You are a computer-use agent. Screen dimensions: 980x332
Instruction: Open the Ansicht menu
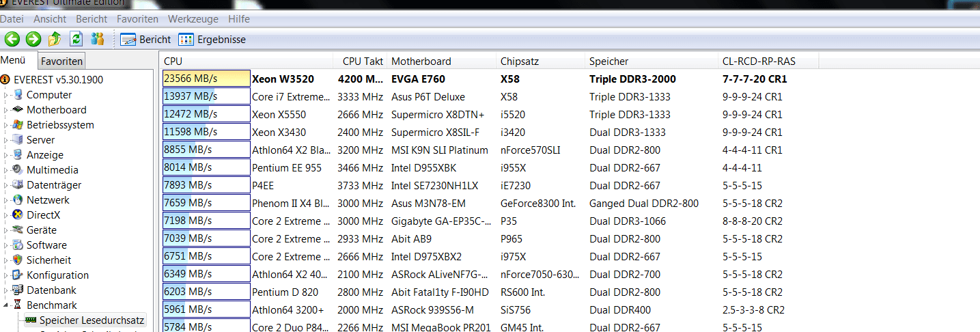50,19
